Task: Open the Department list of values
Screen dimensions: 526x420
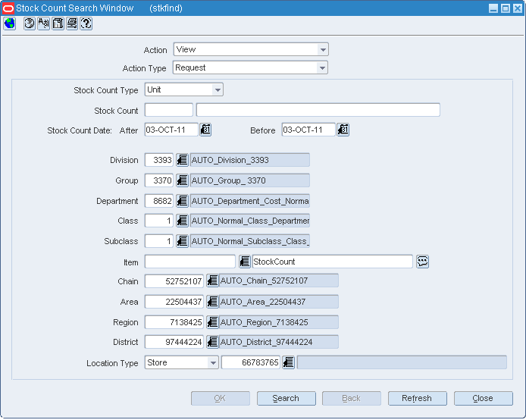Action: pos(182,201)
